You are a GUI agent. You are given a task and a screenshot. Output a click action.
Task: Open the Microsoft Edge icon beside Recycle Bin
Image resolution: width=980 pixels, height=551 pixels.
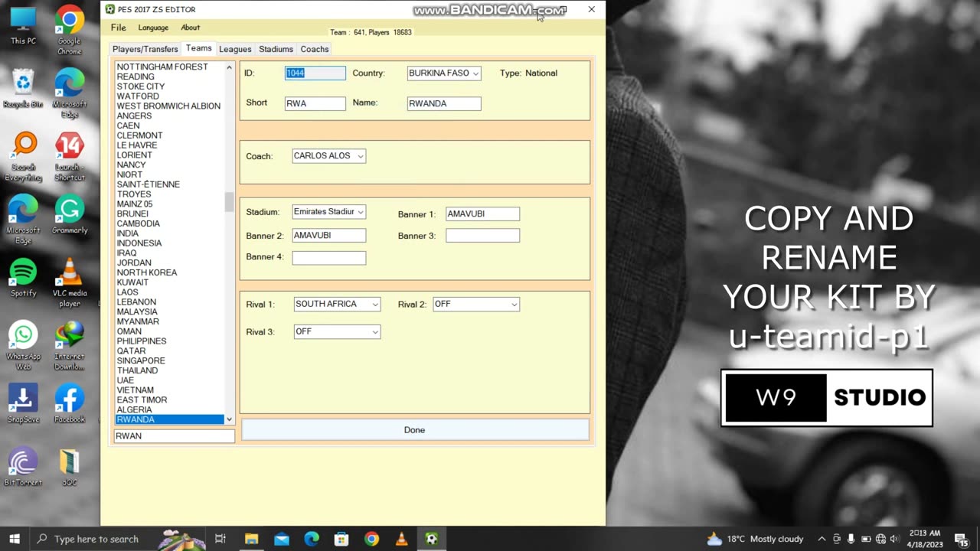click(x=69, y=93)
